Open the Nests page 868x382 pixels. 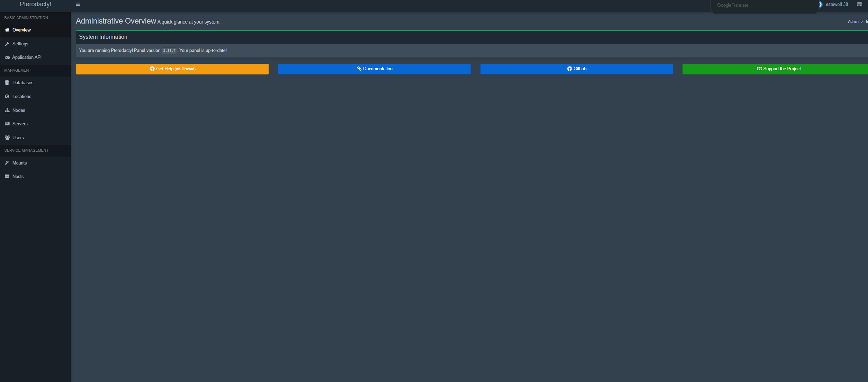[36, 177]
